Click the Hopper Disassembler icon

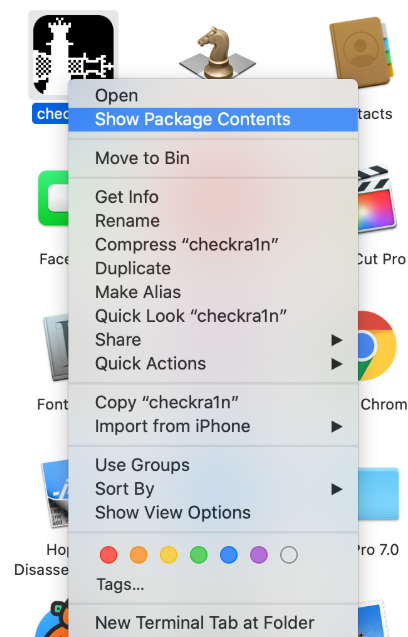(55, 493)
